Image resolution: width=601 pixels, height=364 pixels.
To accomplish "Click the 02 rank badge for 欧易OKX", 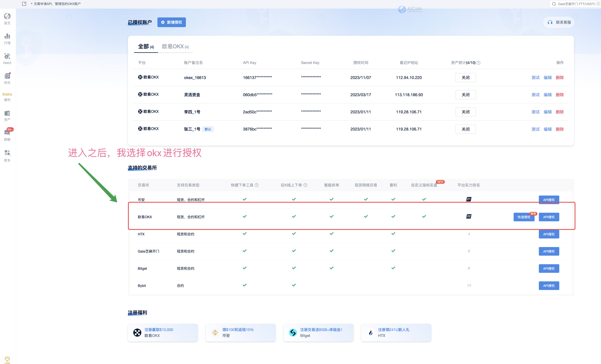I will 469,216.
